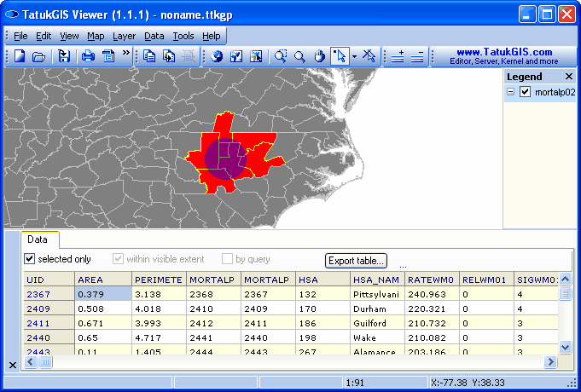Close the Legend panel
This screenshot has width=581, height=392.
(569, 77)
